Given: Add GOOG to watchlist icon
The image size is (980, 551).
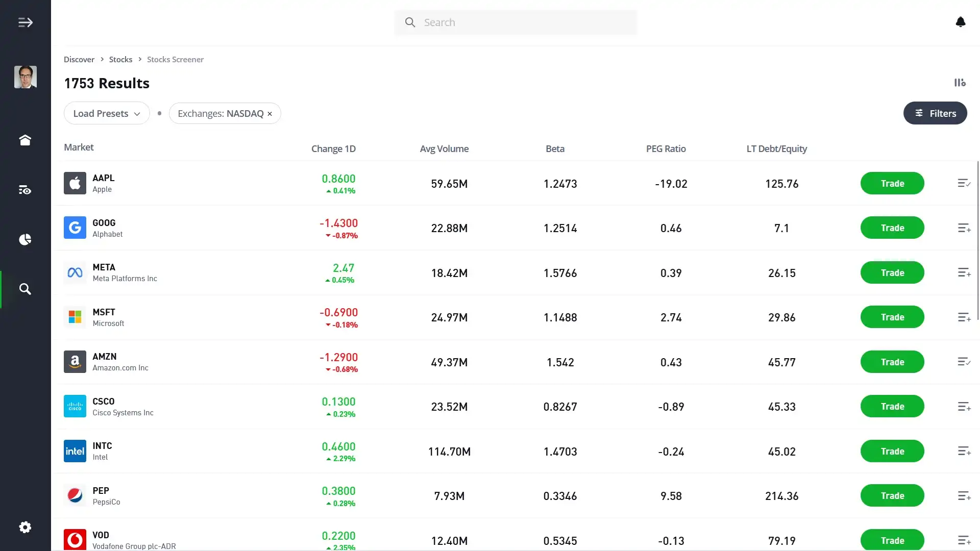Looking at the screenshot, I should tap(964, 228).
